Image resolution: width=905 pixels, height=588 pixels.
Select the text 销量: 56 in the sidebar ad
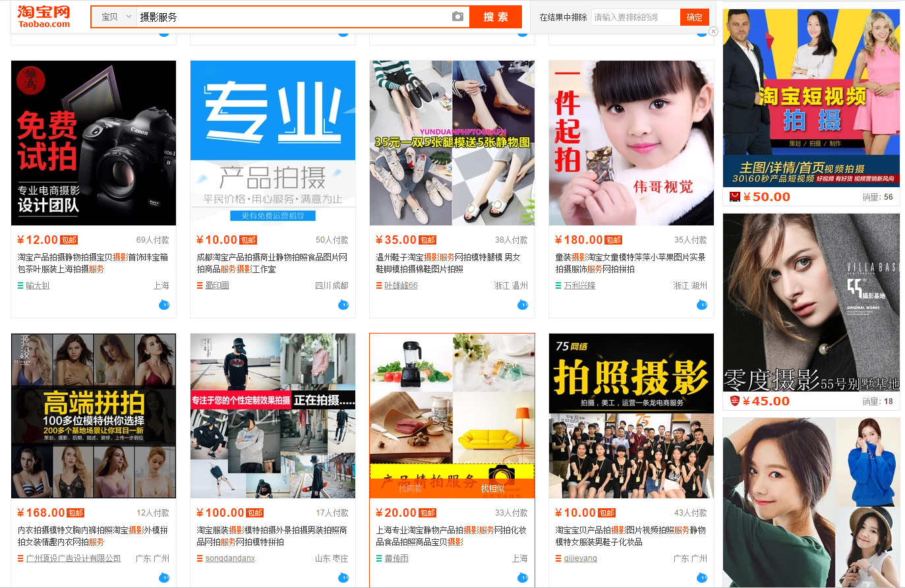(x=877, y=197)
